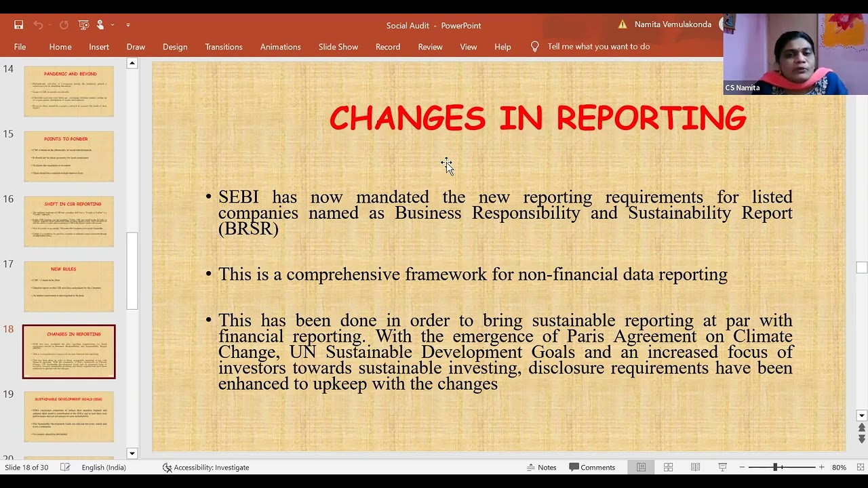868x488 pixels.
Task: Select slide 16 'Shift in CSR Reporting' thumbnail
Action: [x=69, y=221]
